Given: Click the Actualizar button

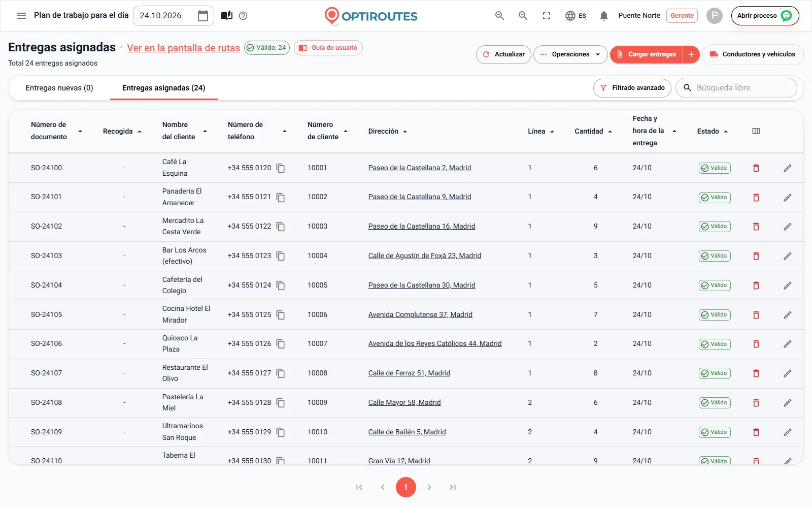Looking at the screenshot, I should click(503, 54).
